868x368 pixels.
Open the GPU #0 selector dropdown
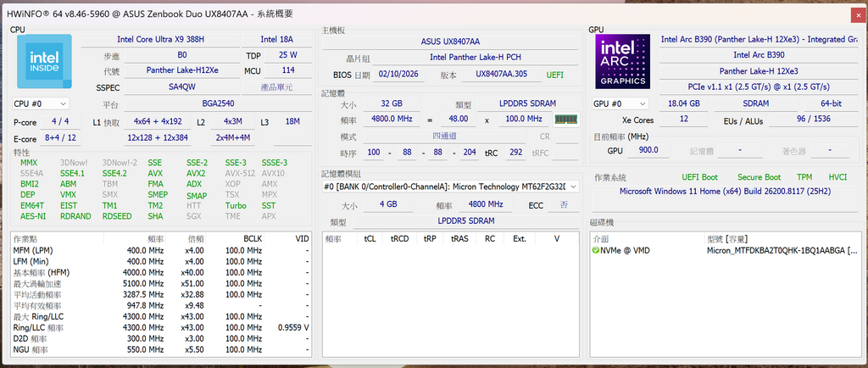(620, 103)
